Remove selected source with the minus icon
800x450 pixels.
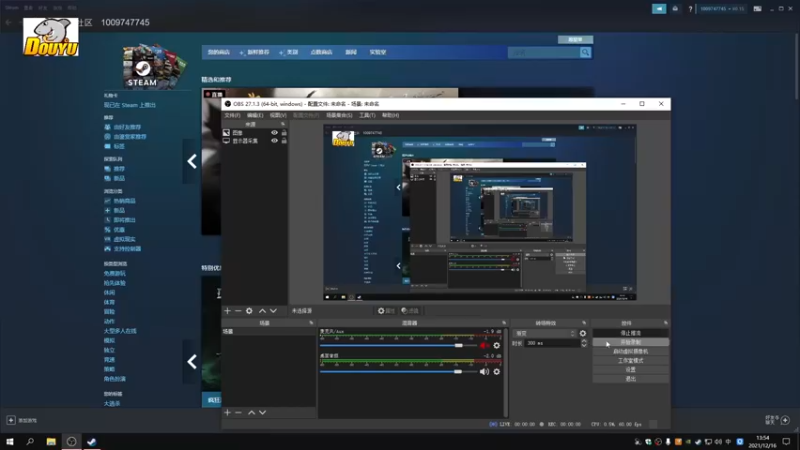(238, 311)
